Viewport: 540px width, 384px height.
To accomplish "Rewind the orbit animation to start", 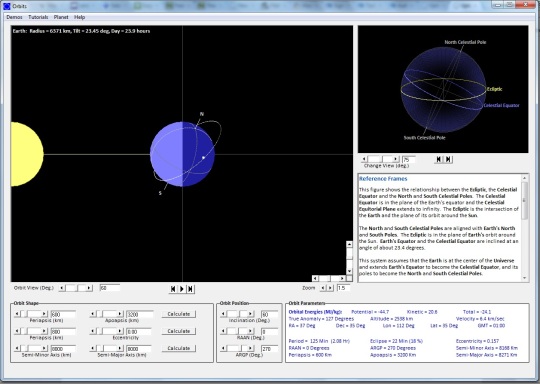I will [173, 289].
